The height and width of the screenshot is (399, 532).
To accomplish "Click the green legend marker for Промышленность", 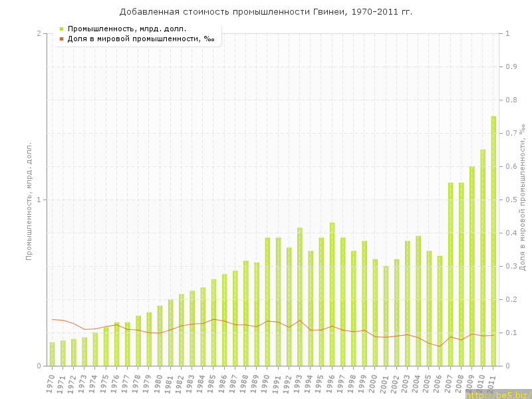I will [x=62, y=29].
